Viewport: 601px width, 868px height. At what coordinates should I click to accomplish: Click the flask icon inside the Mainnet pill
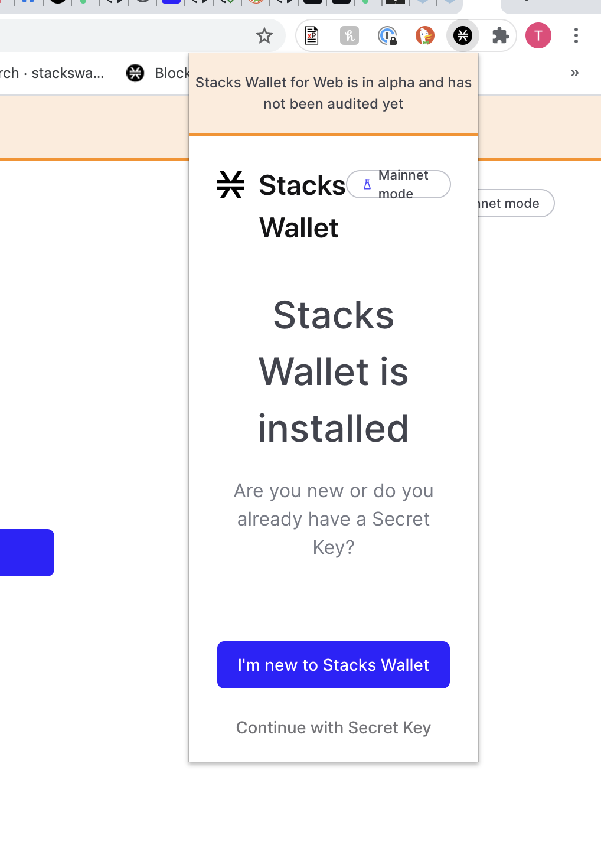[x=366, y=184]
